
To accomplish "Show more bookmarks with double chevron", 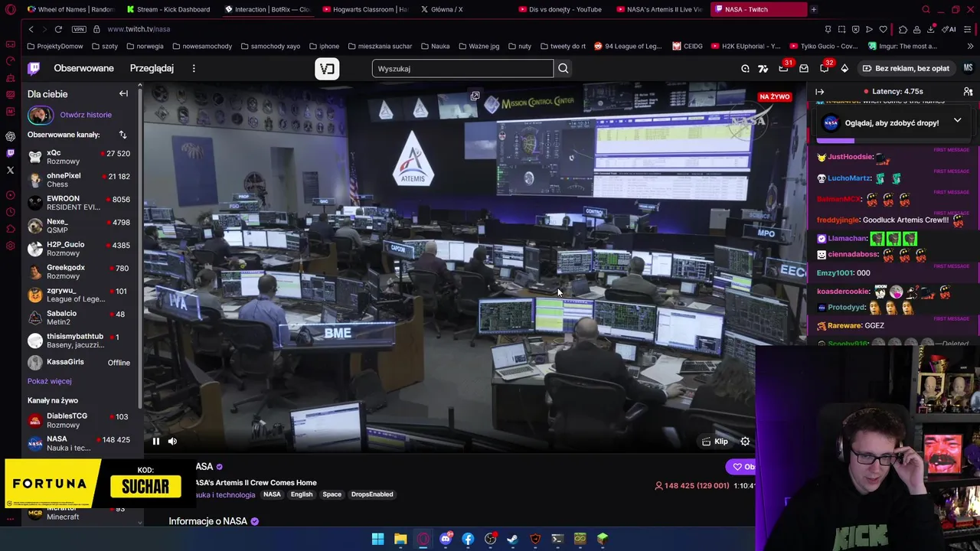I will tap(972, 46).
